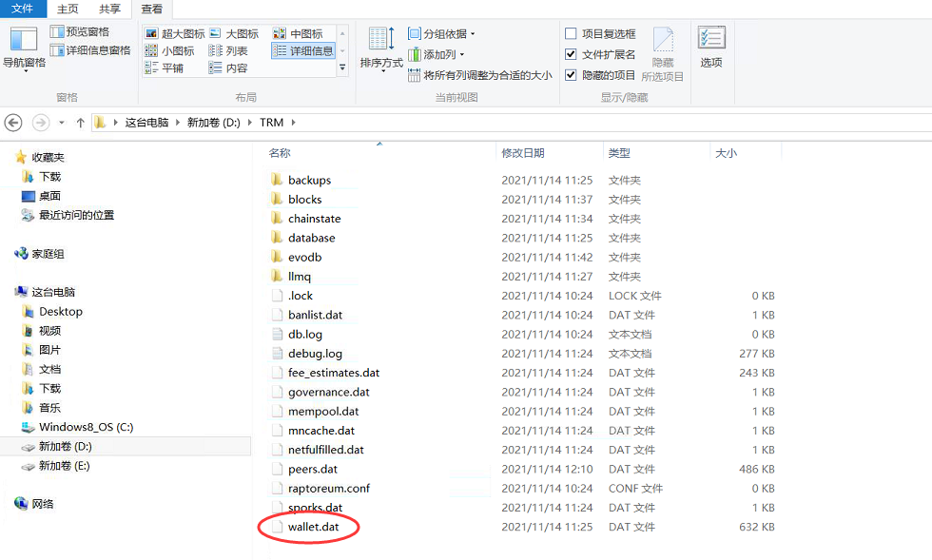Click size all columns to fit (将所有列调整为合适的大小)
The height and width of the screenshot is (560, 932).
coord(479,75)
